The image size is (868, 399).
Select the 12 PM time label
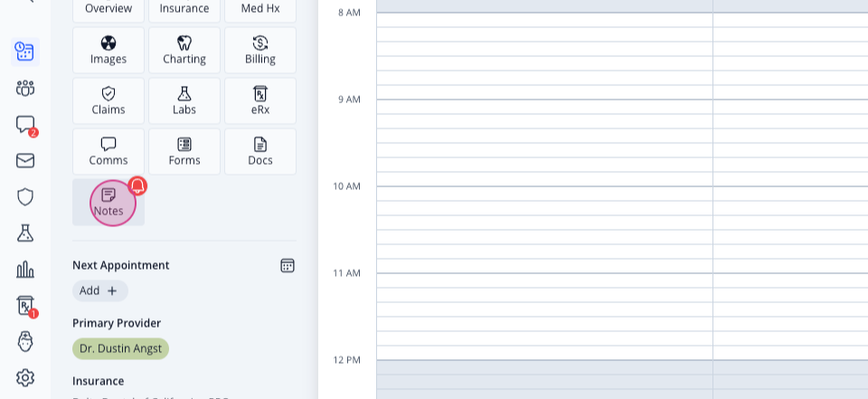[346, 360]
